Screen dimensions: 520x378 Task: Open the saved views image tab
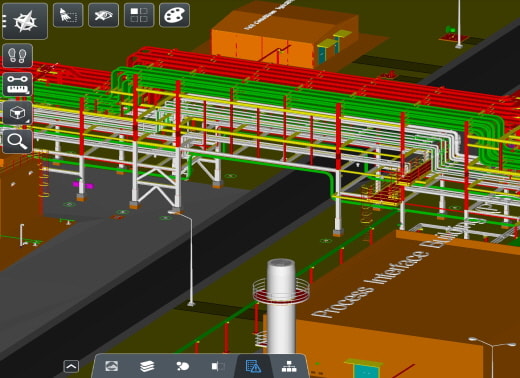(112, 366)
